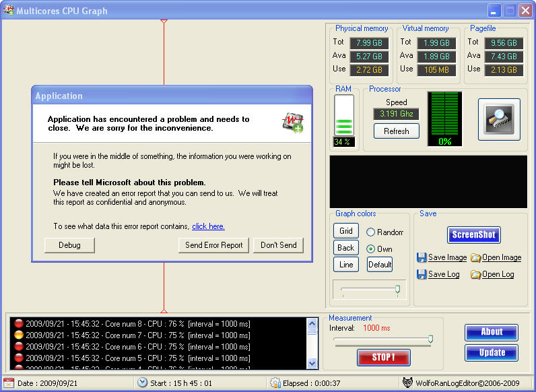Screen dimensions: 536x392
Task: Click the Elapsed timer icon in status bar
Action: (x=275, y=383)
